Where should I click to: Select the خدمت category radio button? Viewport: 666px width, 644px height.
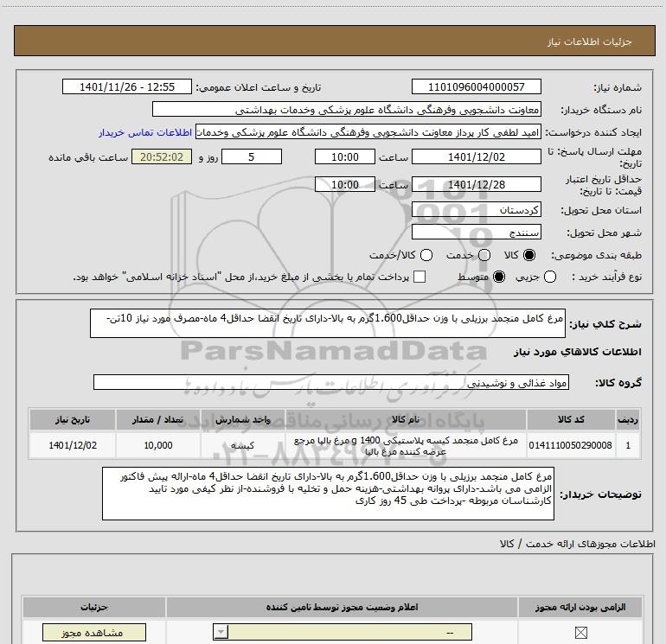pyautogui.click(x=484, y=255)
